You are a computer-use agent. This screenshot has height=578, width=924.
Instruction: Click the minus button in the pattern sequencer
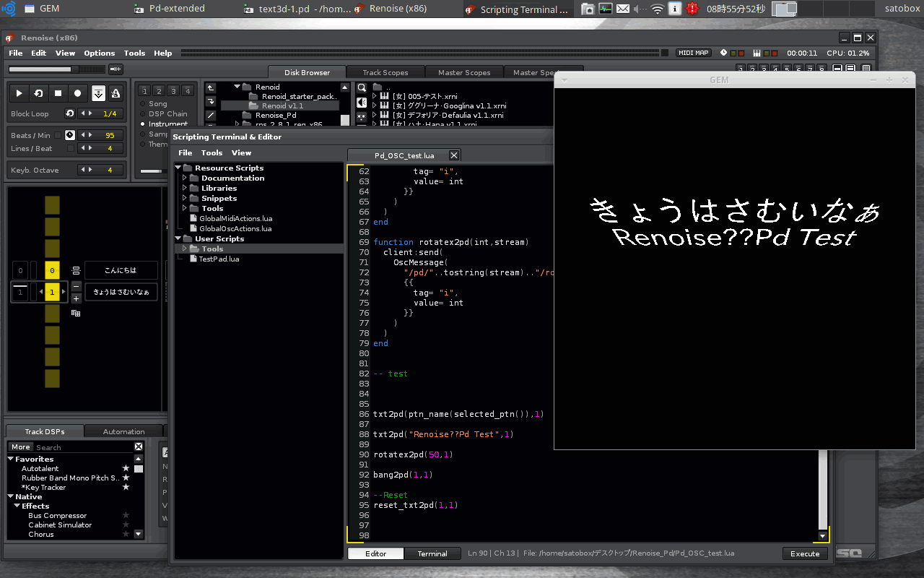pos(76,286)
